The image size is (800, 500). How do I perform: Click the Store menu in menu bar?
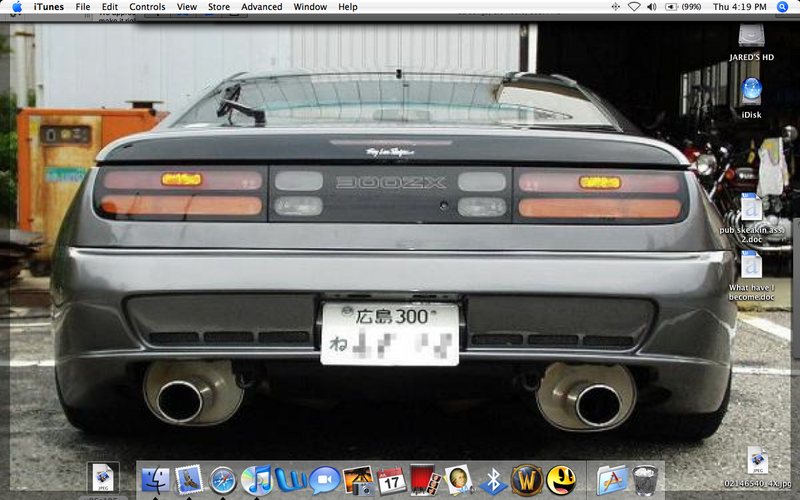coord(218,7)
